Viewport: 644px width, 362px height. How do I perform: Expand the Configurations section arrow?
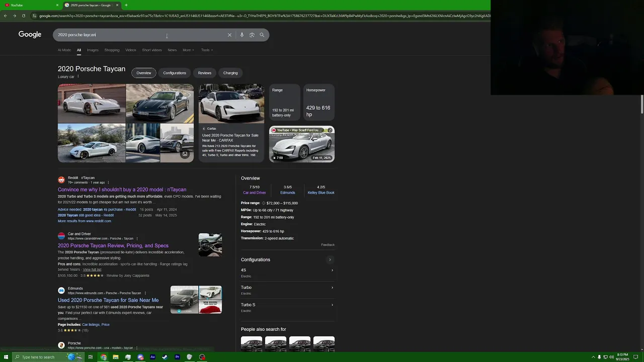(330, 260)
